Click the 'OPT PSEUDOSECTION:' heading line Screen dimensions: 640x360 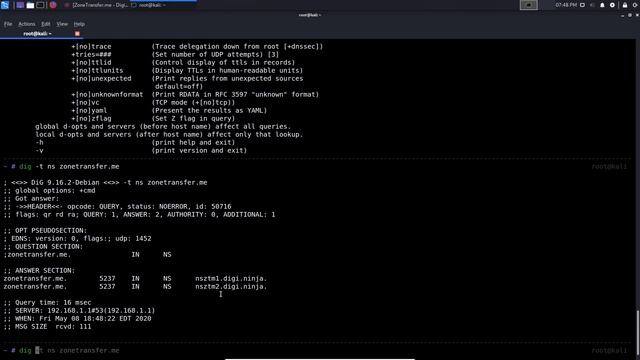coord(45,231)
